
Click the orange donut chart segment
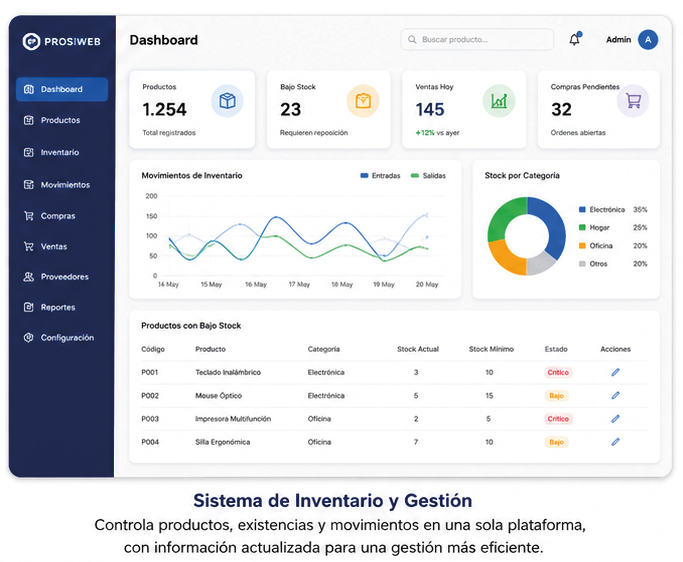point(505,258)
